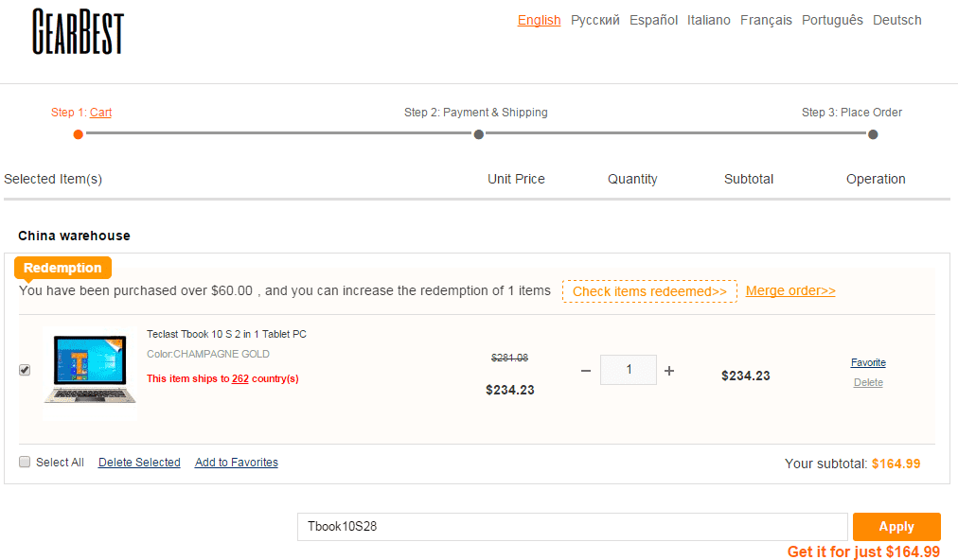Click the quantity input box
Image resolution: width=958 pixels, height=560 pixels.
[629, 370]
